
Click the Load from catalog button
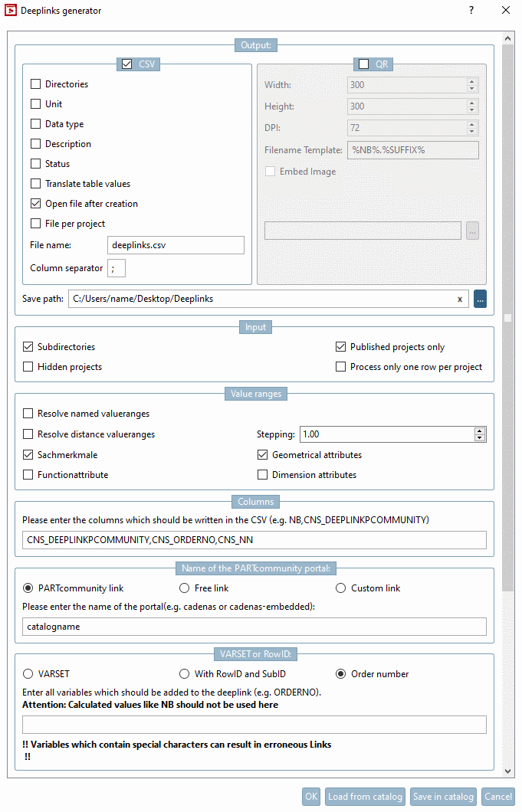(x=366, y=796)
